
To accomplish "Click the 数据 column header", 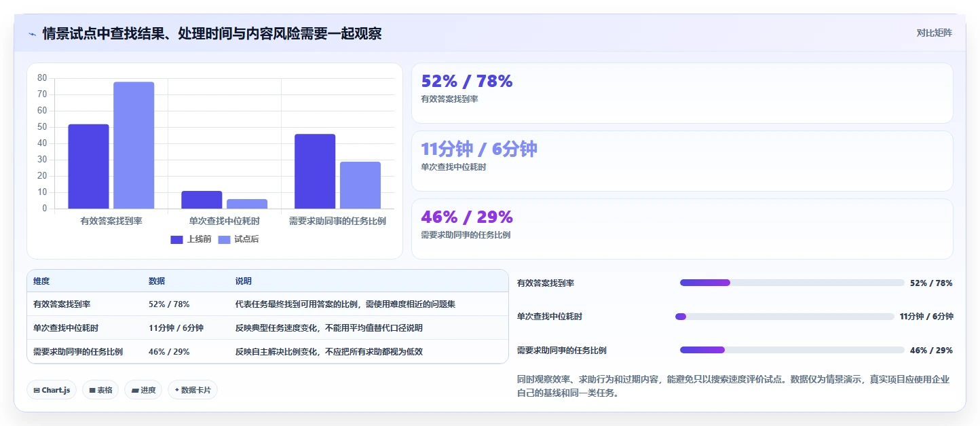I will coord(157,281).
